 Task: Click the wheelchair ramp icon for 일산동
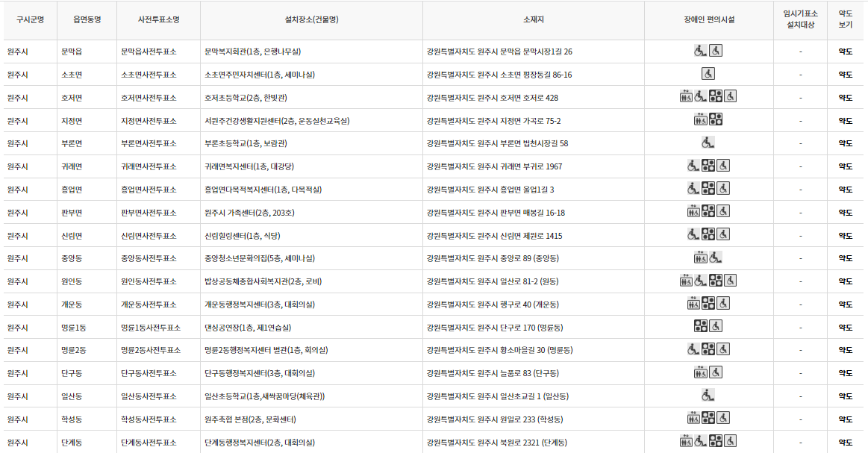(707, 396)
